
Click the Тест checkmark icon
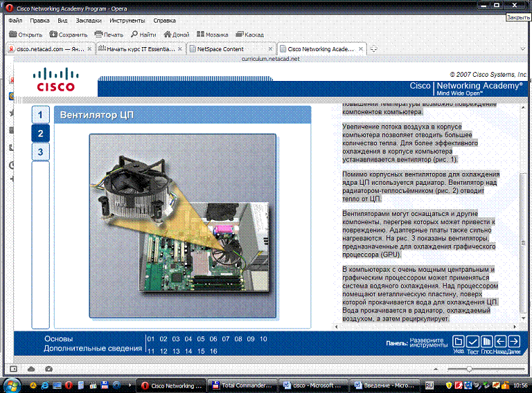pyautogui.click(x=472, y=342)
